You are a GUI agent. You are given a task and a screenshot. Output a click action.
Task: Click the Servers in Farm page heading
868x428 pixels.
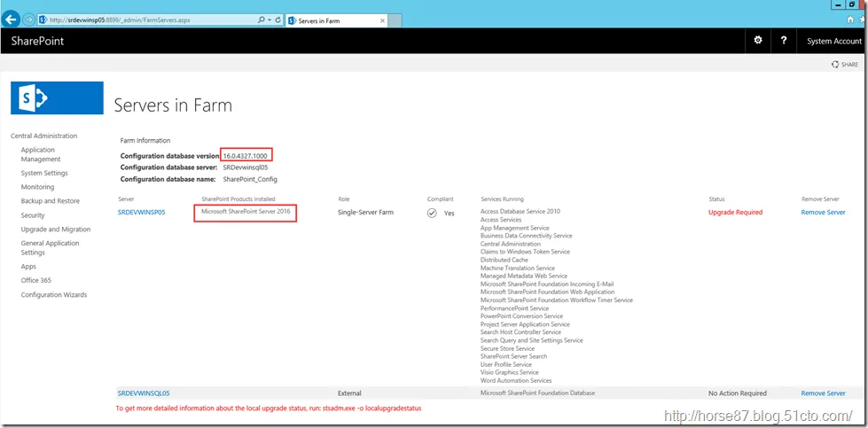point(173,105)
